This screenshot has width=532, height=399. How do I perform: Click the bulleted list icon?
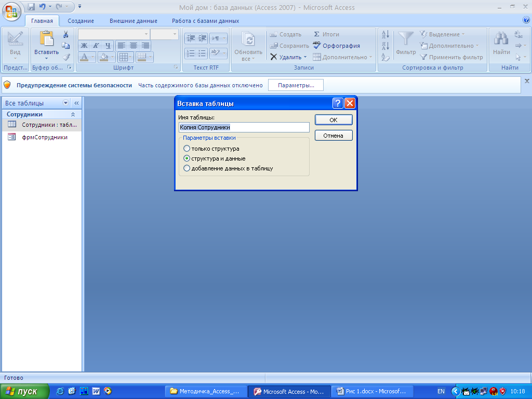coord(202,53)
